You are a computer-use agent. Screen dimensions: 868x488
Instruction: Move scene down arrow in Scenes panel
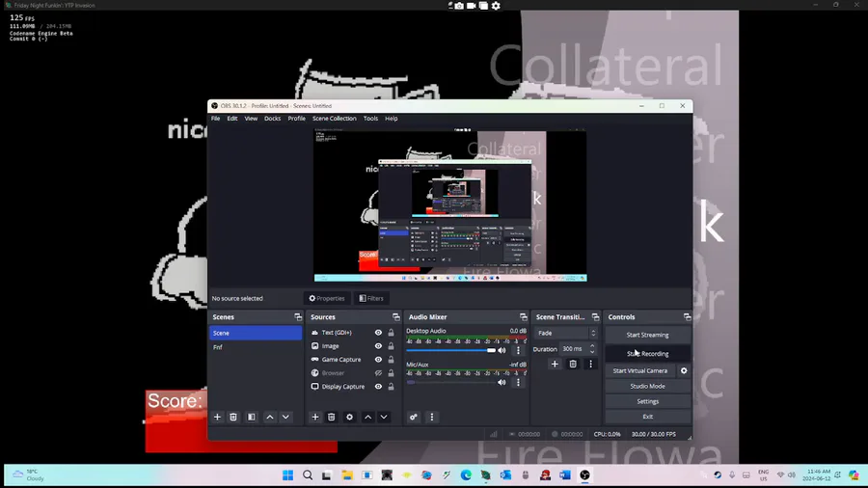tap(285, 418)
